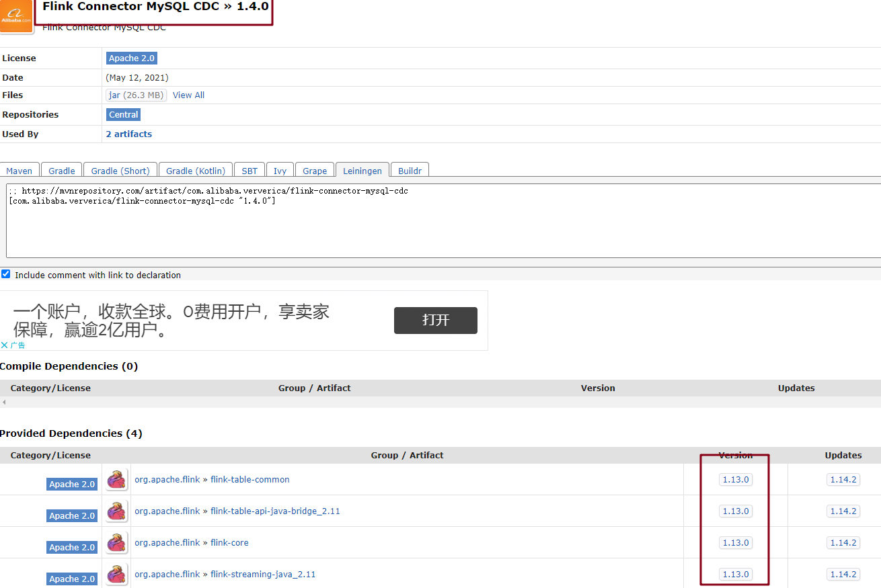Click the jar (26.3 MB) download link

coord(136,95)
